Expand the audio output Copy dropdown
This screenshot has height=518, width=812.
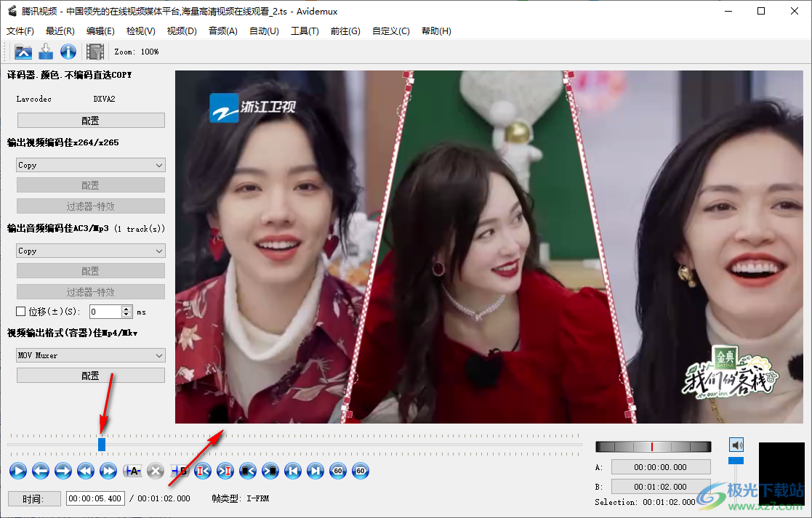click(x=91, y=251)
